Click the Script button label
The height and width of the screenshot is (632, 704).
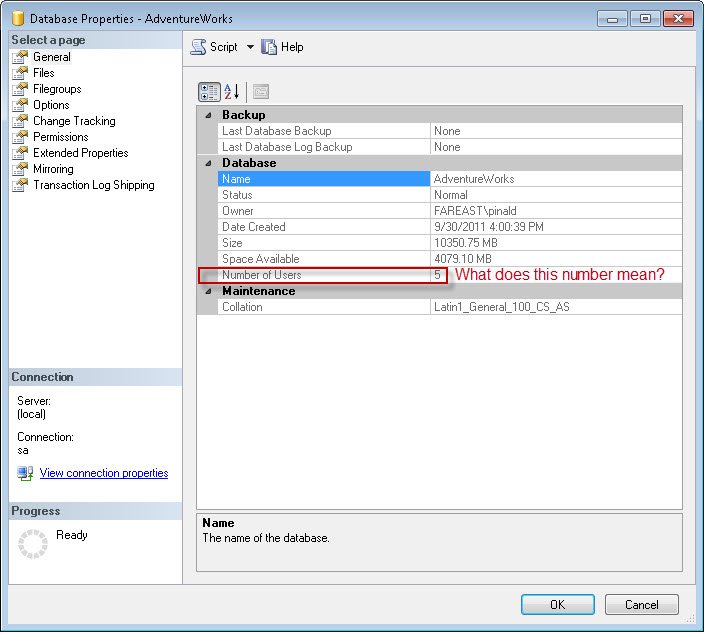pos(224,47)
